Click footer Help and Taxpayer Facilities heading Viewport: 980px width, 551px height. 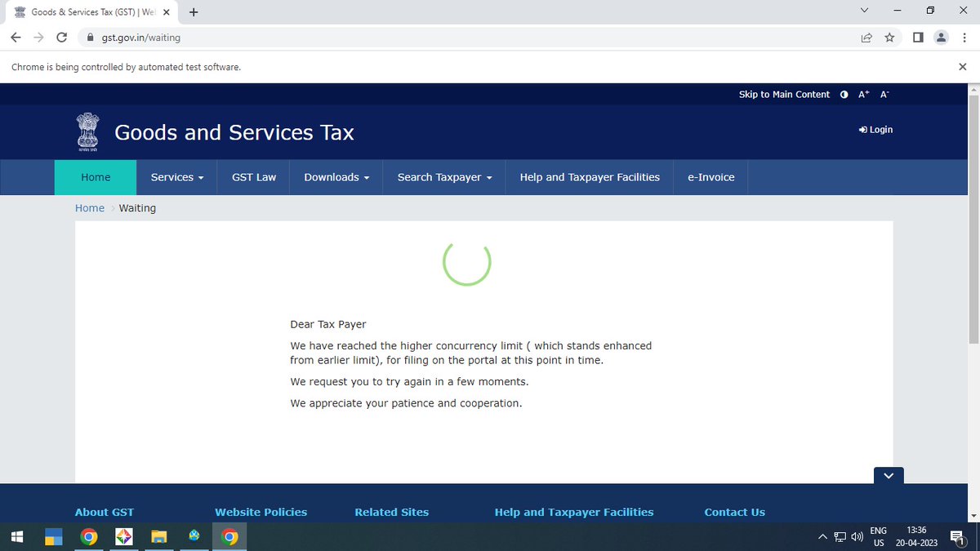(574, 512)
